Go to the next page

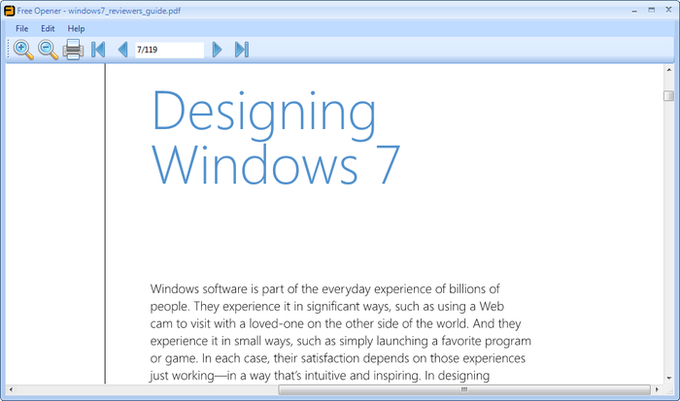[x=217, y=49]
